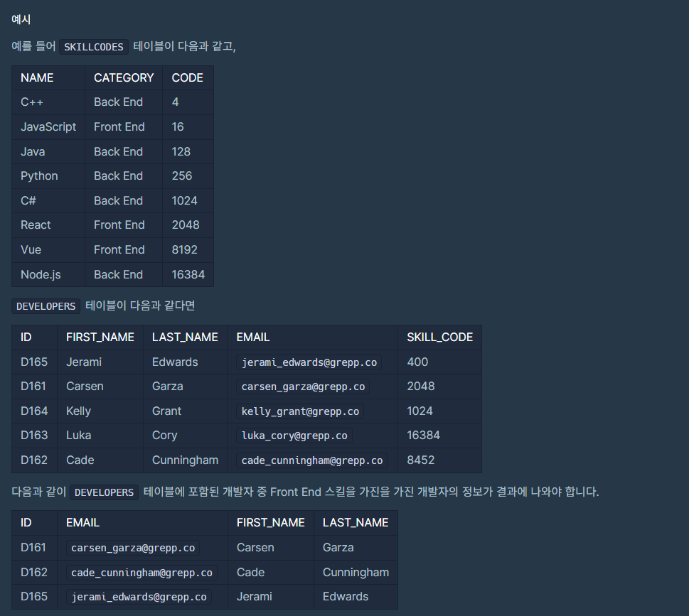Select the CATEGORY column header
Viewport: 689px width, 616px height.
(124, 77)
